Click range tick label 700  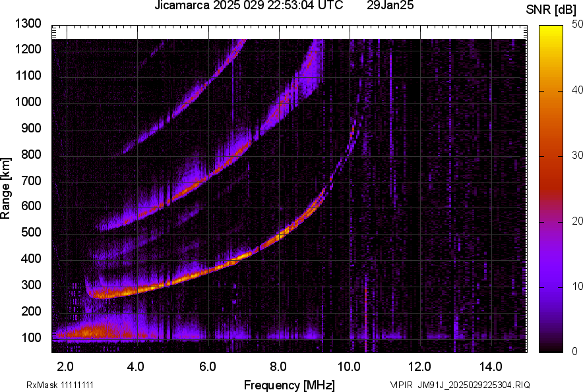[x=31, y=181]
